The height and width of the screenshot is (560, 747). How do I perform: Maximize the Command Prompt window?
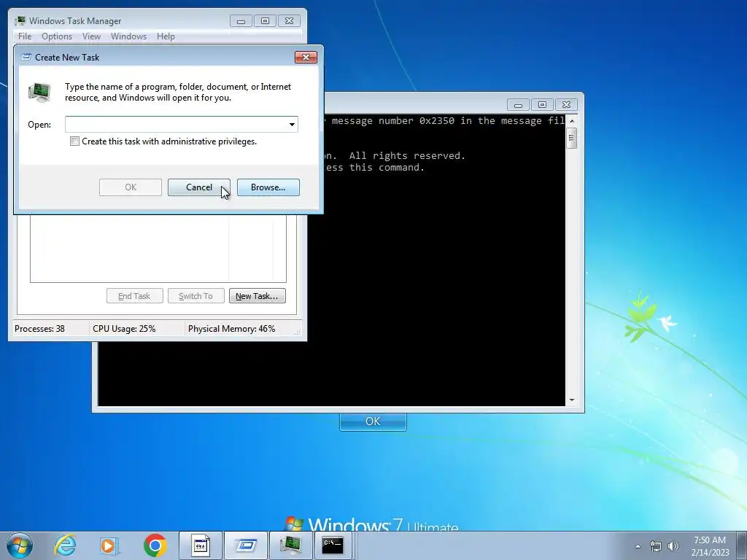pyautogui.click(x=542, y=105)
